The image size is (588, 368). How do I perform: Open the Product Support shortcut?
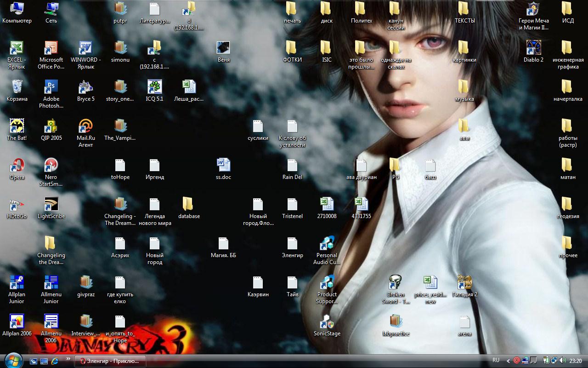(x=327, y=289)
